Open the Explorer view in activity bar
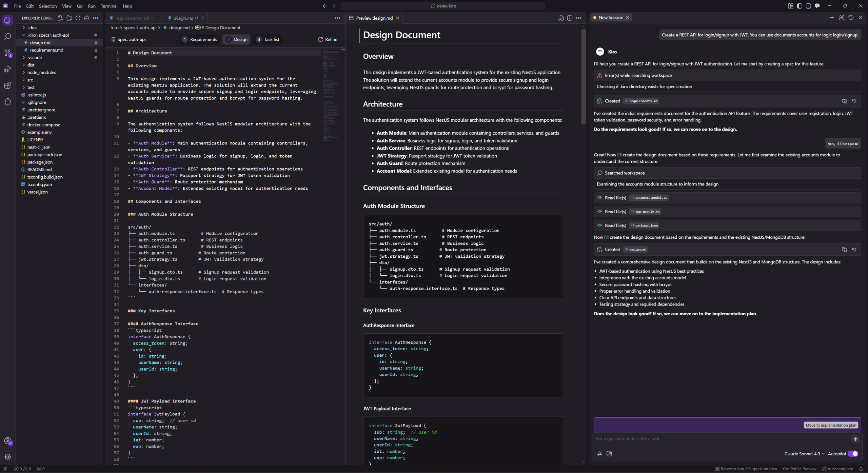The height and width of the screenshot is (473, 868). click(x=7, y=20)
